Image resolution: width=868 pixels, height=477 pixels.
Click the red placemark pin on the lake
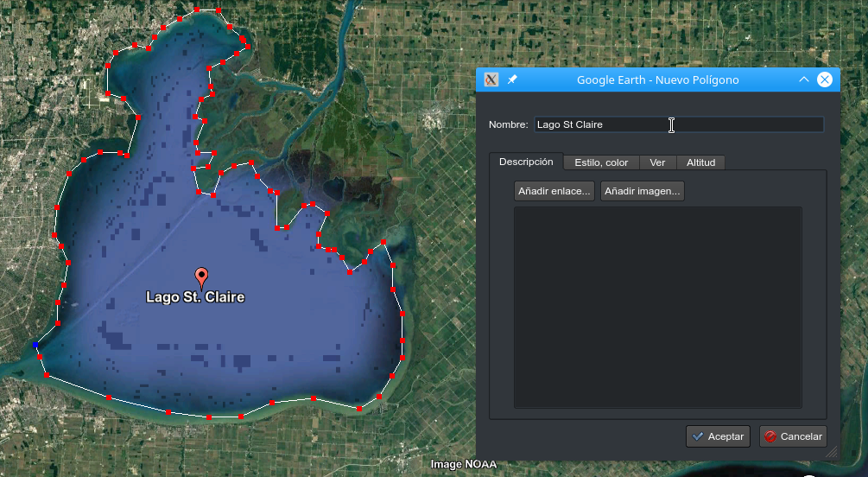[x=202, y=277]
